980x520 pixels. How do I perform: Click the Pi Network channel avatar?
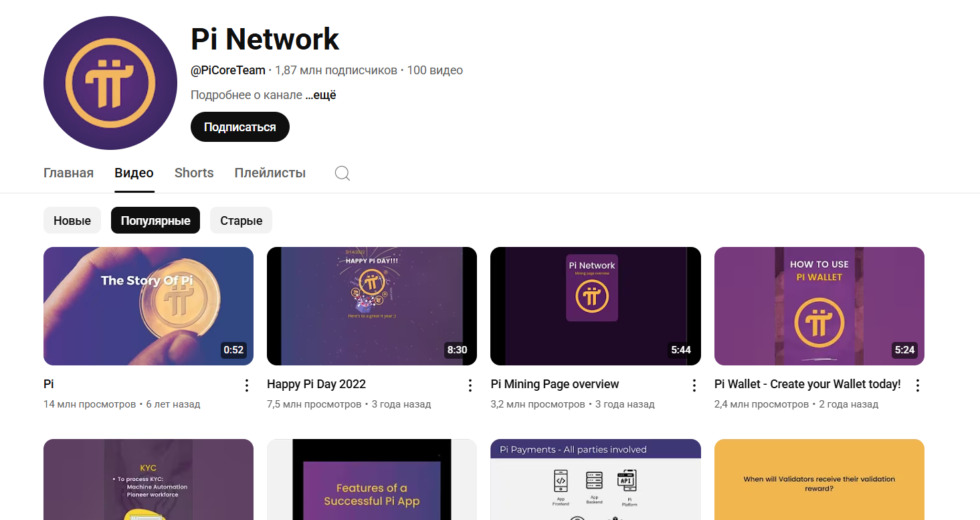[x=110, y=83]
